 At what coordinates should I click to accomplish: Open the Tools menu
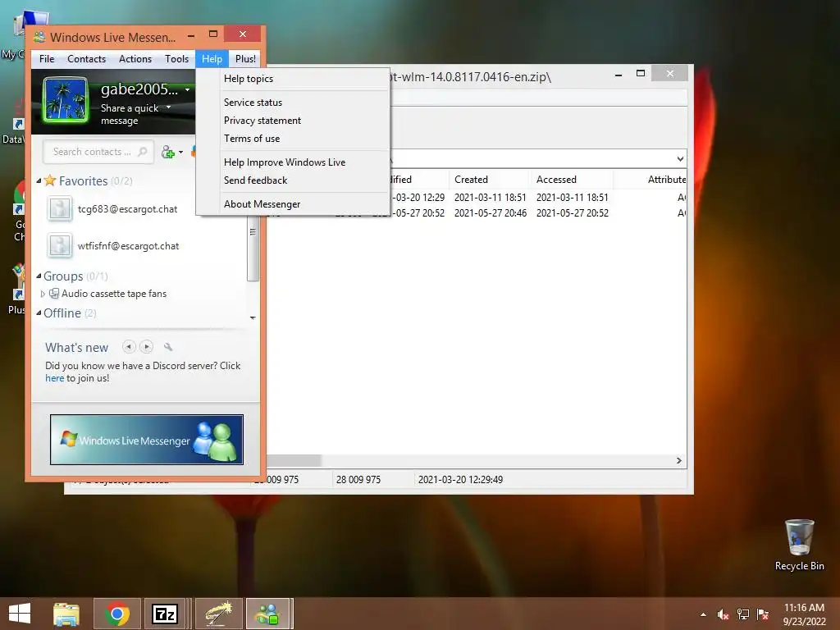pos(176,59)
